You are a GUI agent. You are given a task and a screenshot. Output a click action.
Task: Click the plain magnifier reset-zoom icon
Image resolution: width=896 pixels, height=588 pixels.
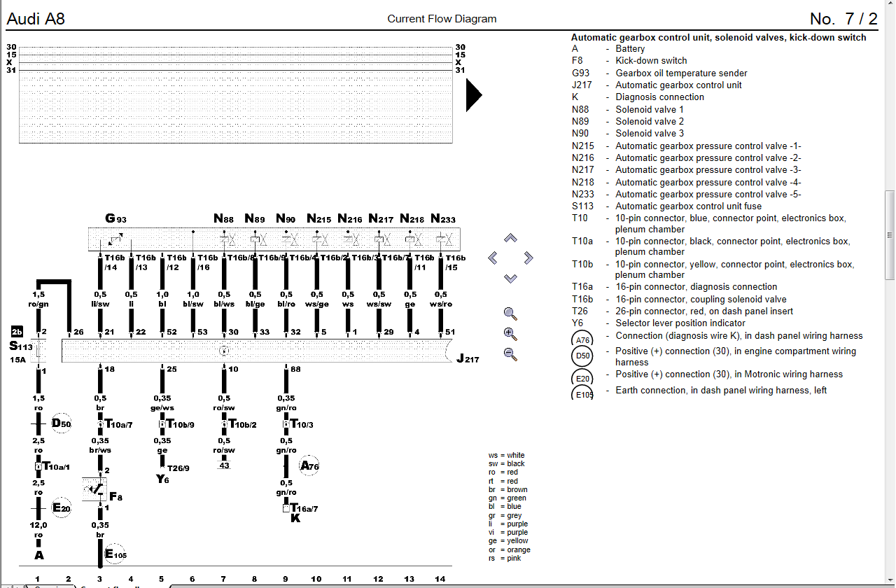click(510, 314)
